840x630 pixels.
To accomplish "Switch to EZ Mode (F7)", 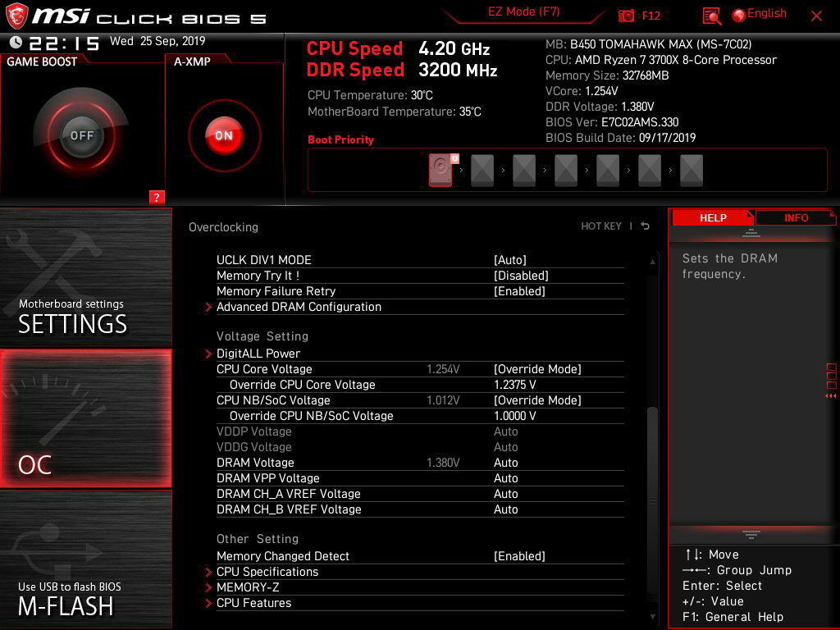I will point(523,11).
